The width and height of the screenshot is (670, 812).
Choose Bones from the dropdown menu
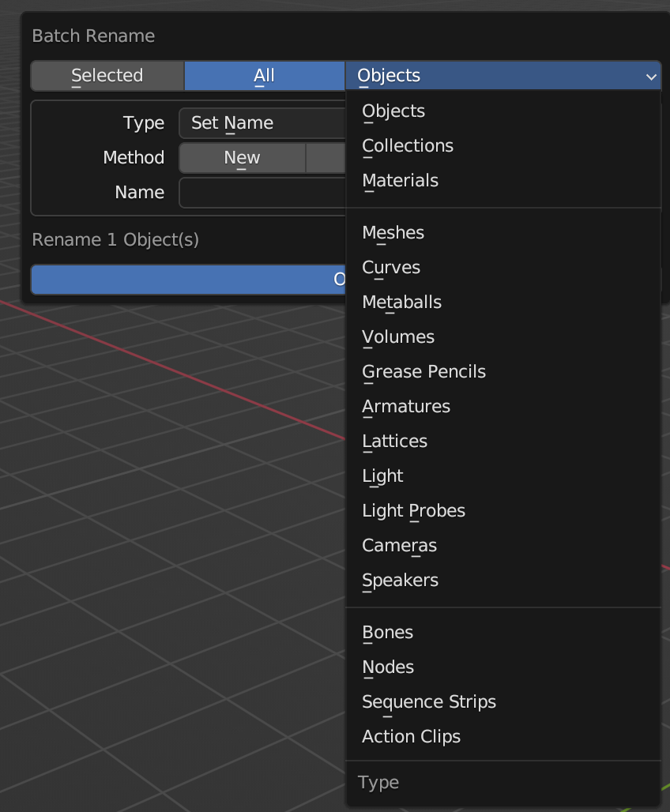[387, 633]
